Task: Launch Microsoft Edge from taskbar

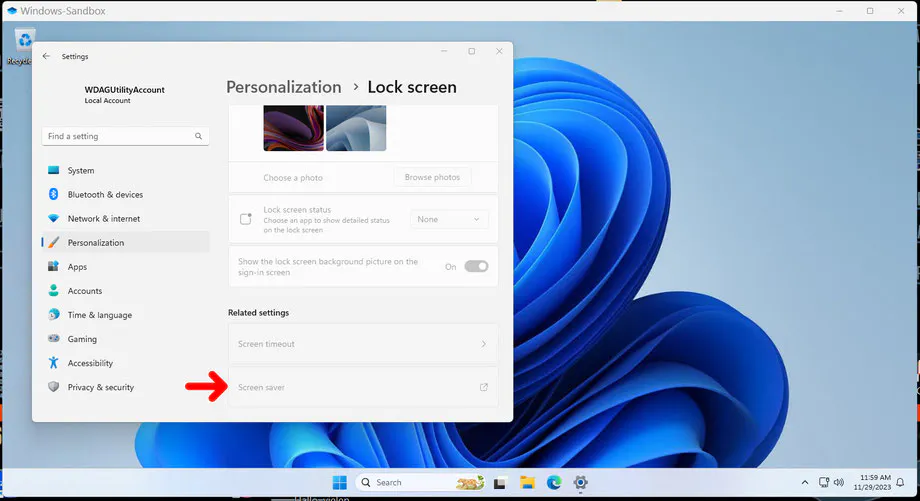Action: (x=554, y=483)
